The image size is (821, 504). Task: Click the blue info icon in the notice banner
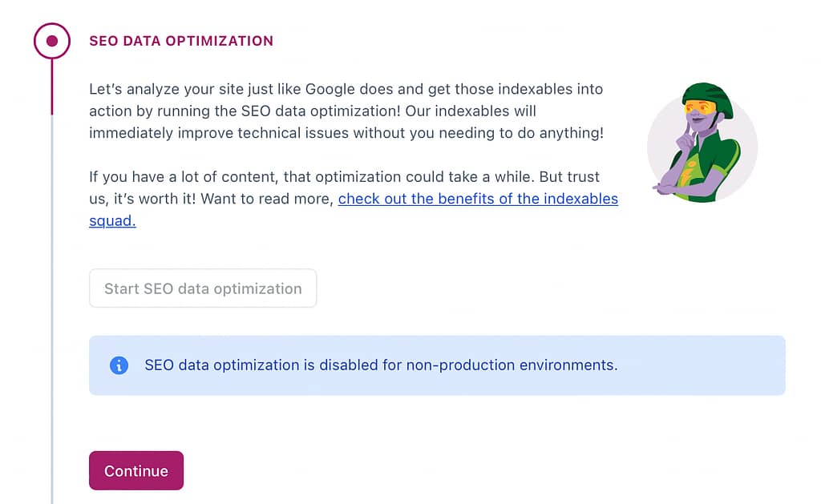119,365
